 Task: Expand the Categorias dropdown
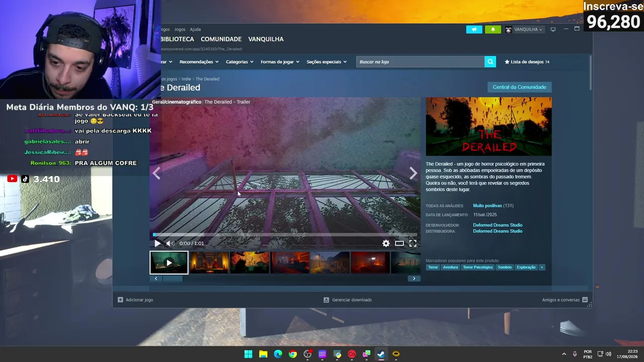(239, 62)
